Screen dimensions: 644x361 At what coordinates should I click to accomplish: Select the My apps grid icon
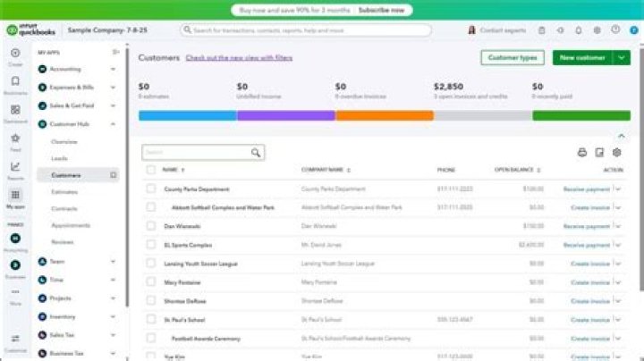point(15,195)
